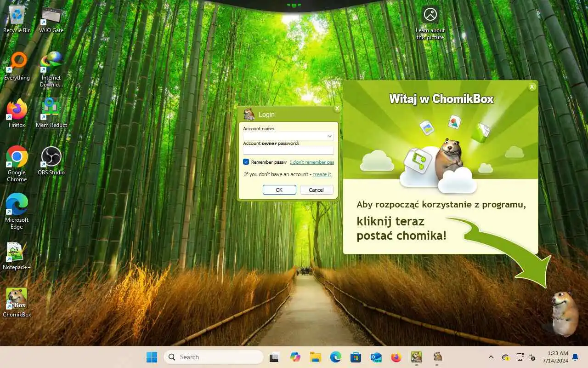Focus the Account owner password field
Image resolution: width=588 pixels, height=368 pixels.
288,150
